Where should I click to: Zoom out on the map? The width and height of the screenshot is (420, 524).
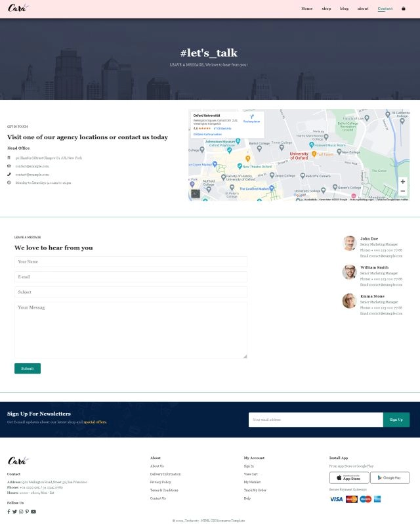(x=402, y=191)
